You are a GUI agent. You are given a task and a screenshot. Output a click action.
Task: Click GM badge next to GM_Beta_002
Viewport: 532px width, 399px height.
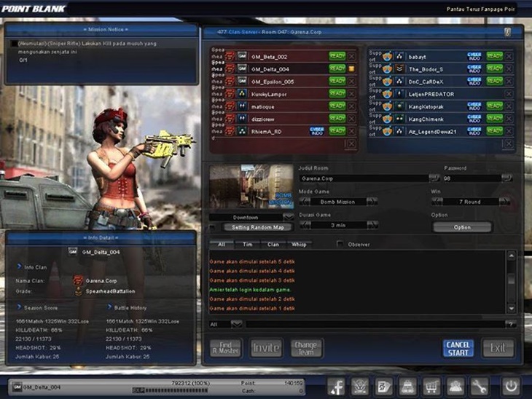coord(242,56)
